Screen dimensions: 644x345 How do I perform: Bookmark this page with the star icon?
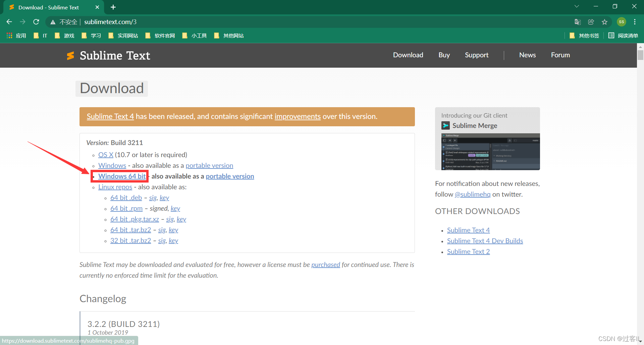(604, 22)
